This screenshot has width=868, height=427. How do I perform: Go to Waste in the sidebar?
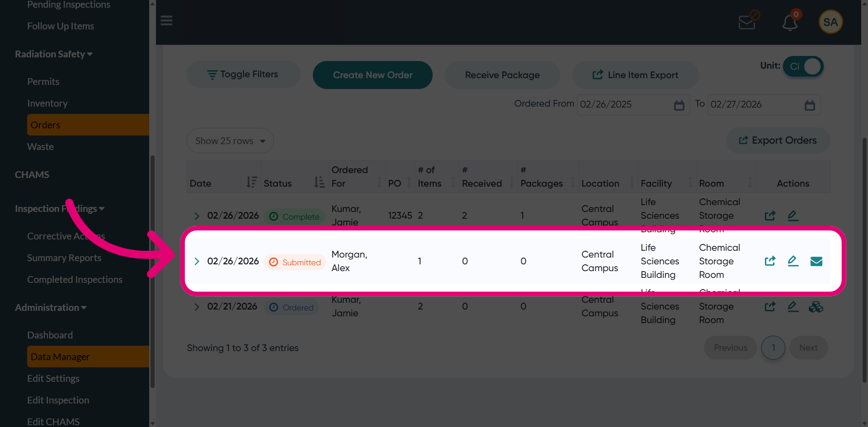pos(40,147)
